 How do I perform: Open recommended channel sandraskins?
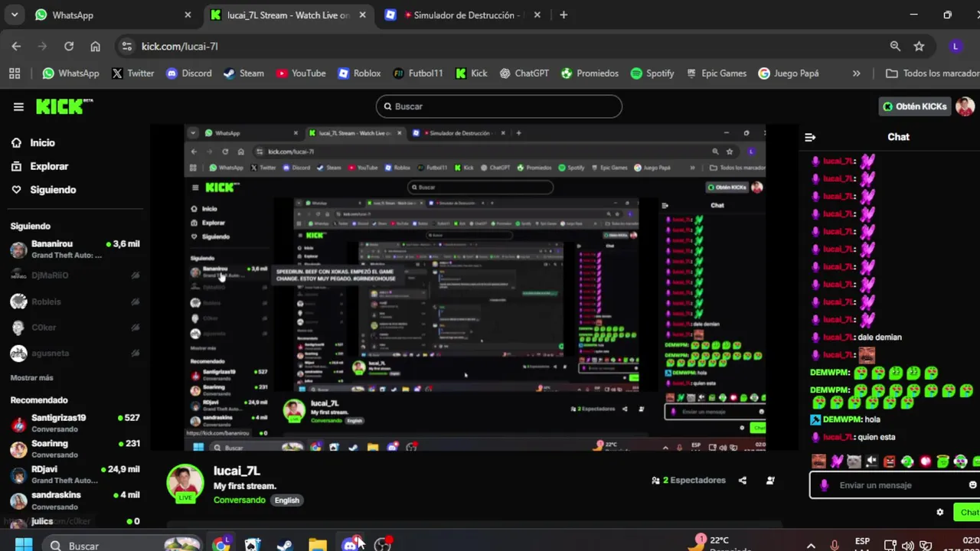(74, 500)
